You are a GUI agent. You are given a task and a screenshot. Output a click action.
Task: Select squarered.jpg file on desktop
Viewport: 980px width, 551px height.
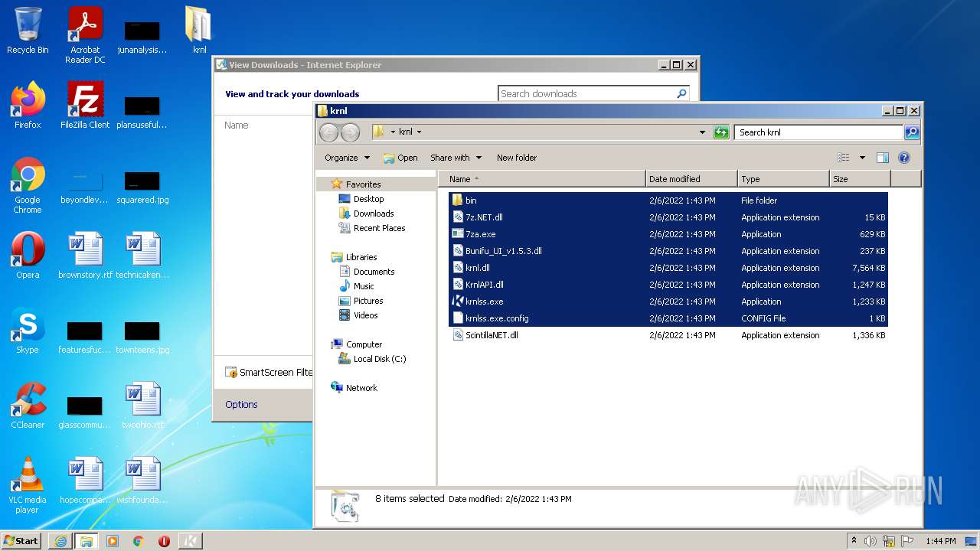tap(142, 187)
